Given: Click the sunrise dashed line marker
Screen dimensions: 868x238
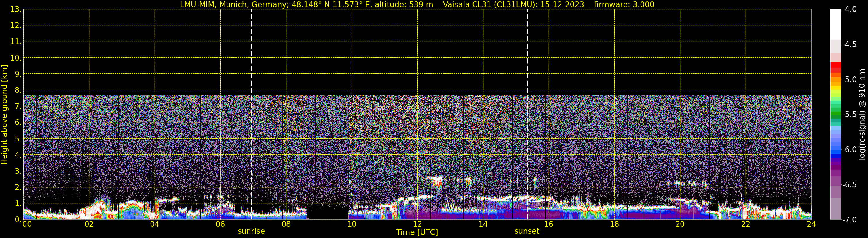Looking at the screenshot, I should coord(251,114).
